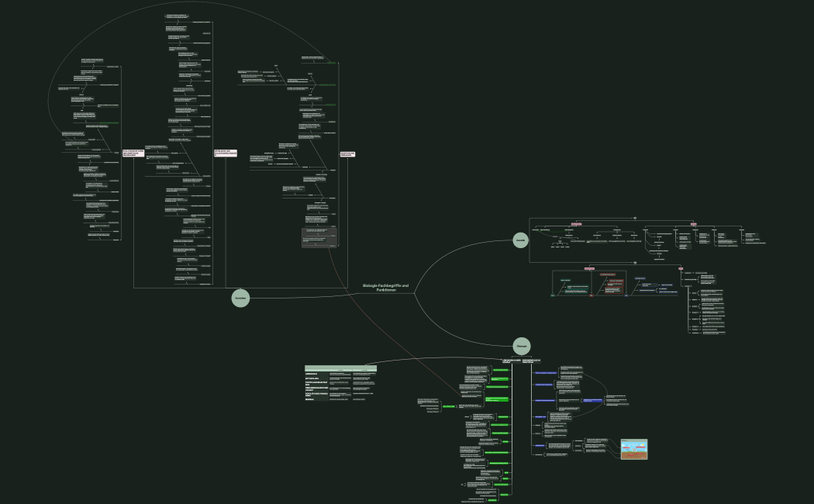Image resolution: width=814 pixels, height=504 pixels.
Task: Click the rightmost white heading box under Evolution
Action: click(348, 154)
